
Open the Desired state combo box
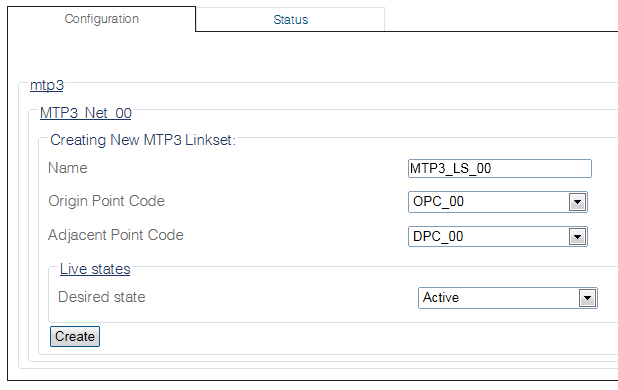(x=508, y=298)
